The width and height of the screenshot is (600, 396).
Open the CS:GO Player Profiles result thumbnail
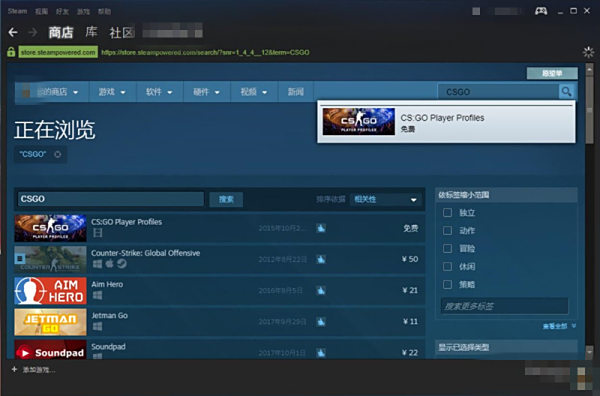pos(51,228)
